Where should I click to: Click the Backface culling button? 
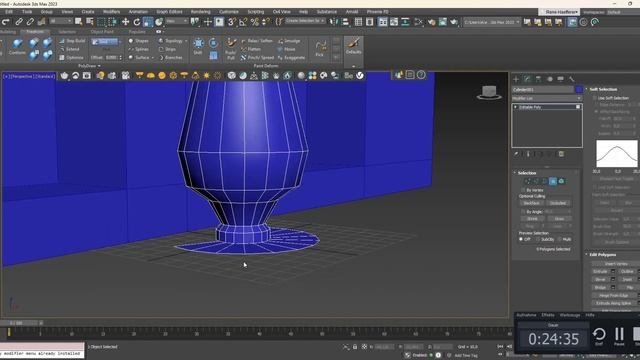pos(531,203)
